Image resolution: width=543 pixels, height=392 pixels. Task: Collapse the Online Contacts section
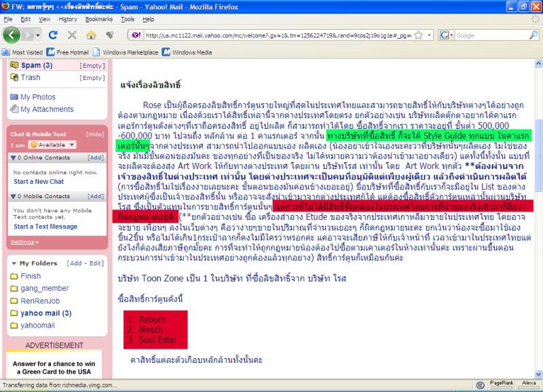[13, 158]
